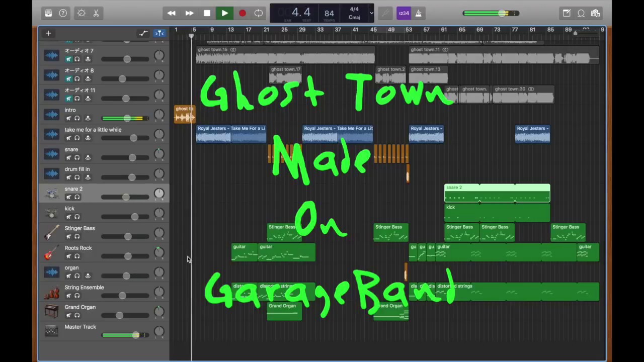Unmute the オーディオ 8 track
The height and width of the screenshot is (362, 644).
[68, 78]
